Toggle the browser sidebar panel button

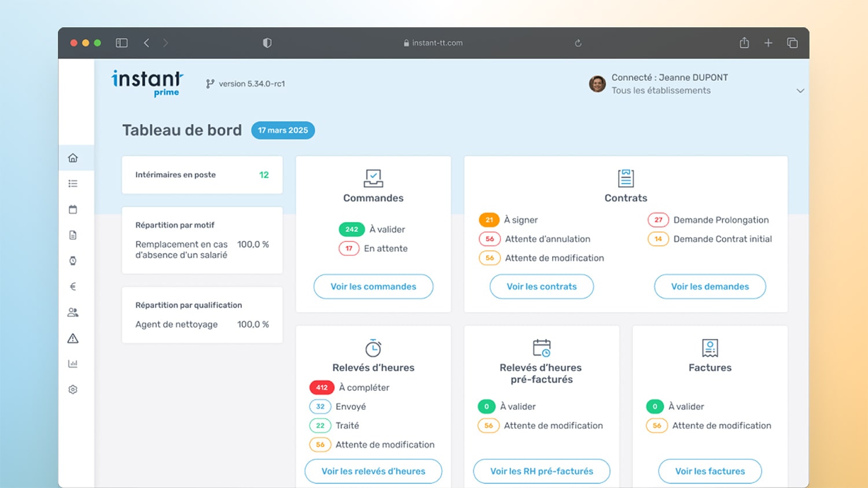122,43
